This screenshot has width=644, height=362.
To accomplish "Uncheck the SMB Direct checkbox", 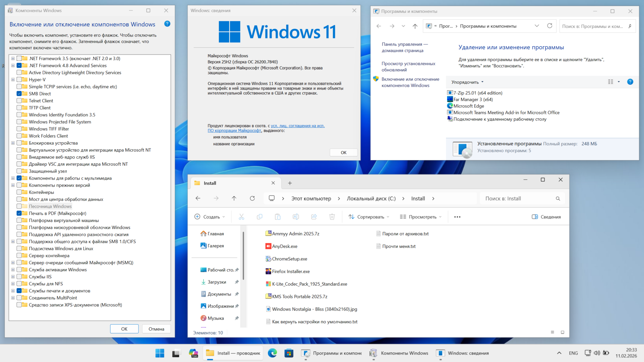I will tap(19, 94).
